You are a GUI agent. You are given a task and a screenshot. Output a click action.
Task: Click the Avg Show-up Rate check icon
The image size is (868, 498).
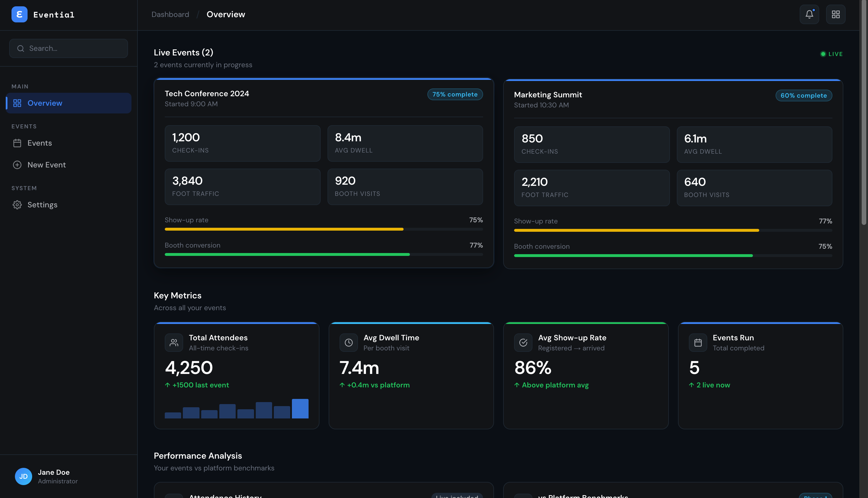(523, 343)
